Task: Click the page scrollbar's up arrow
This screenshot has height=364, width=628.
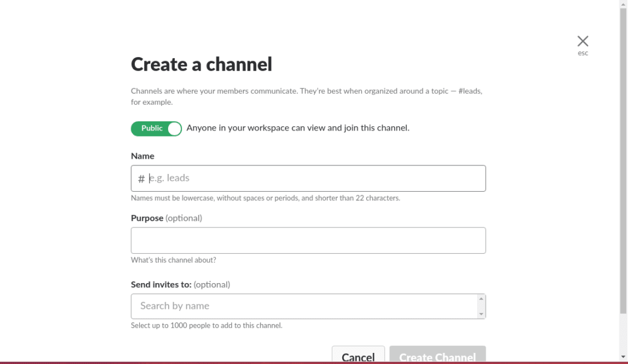Action: pos(623,4)
